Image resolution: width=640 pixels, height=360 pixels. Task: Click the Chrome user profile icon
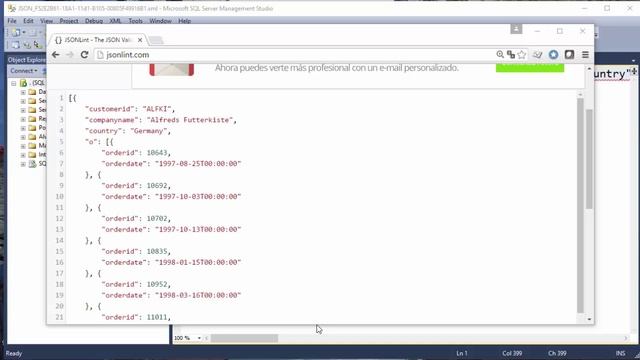(516, 29)
